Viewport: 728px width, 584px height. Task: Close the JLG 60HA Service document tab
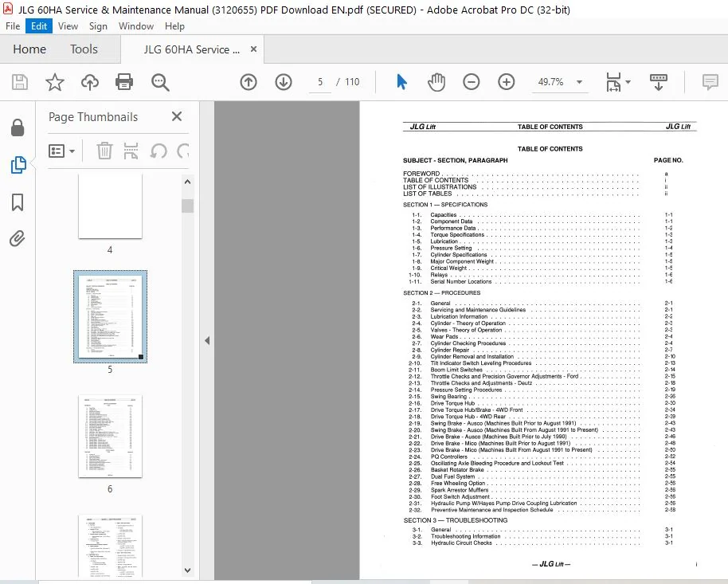[253, 49]
